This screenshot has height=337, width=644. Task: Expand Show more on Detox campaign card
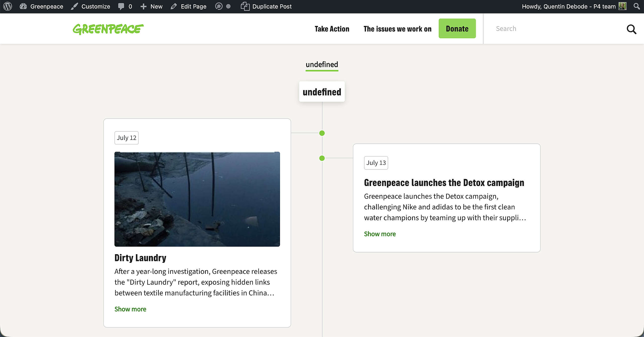pyautogui.click(x=380, y=234)
